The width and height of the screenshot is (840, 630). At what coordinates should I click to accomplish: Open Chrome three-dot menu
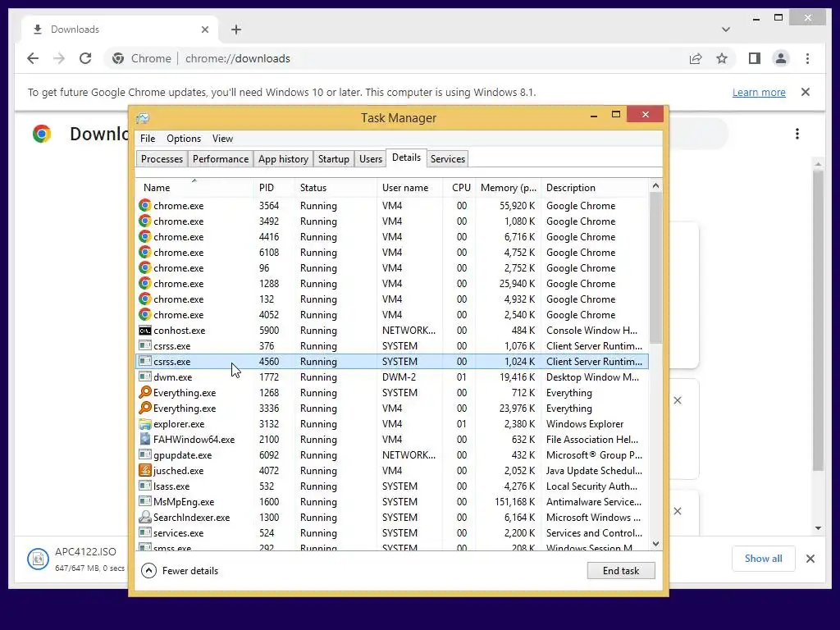807,58
